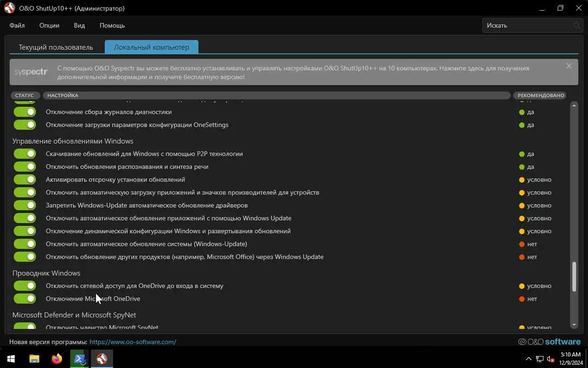Viewport: 588px width, 368px height.
Task: Click scrollbar down arrow
Action: (x=574, y=325)
